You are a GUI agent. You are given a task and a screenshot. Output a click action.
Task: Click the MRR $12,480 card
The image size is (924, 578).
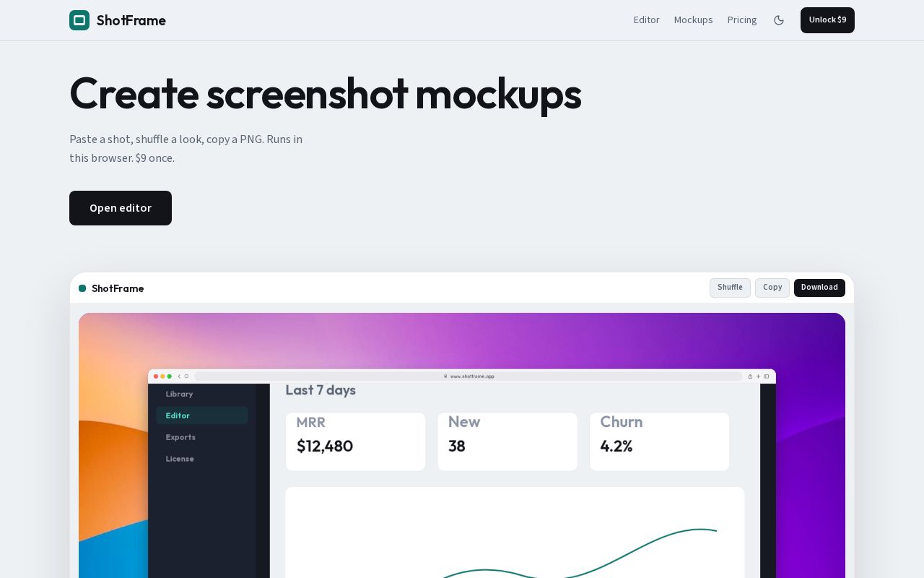tap(355, 441)
